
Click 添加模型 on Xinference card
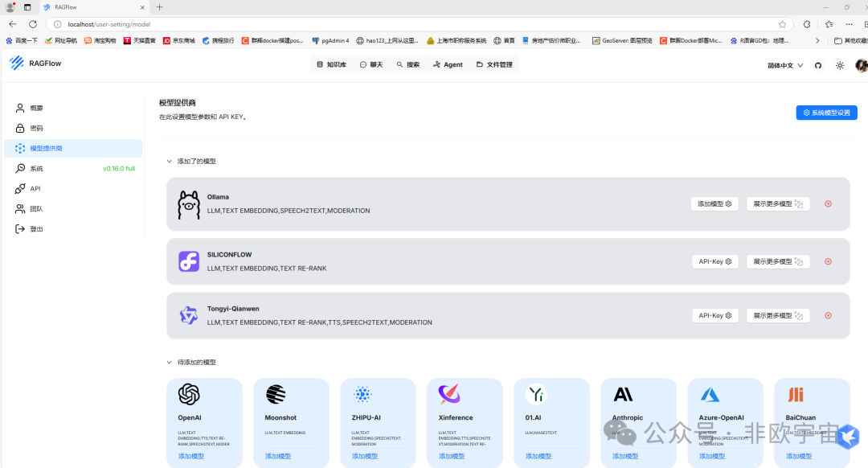452,457
